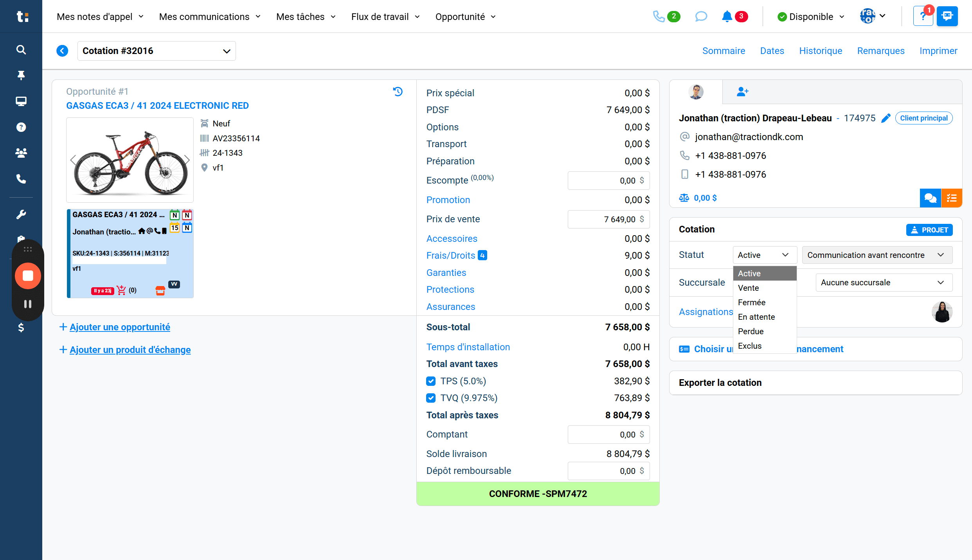Click the Escompte amount field
Viewport: 972px width, 560px height.
pyautogui.click(x=608, y=180)
